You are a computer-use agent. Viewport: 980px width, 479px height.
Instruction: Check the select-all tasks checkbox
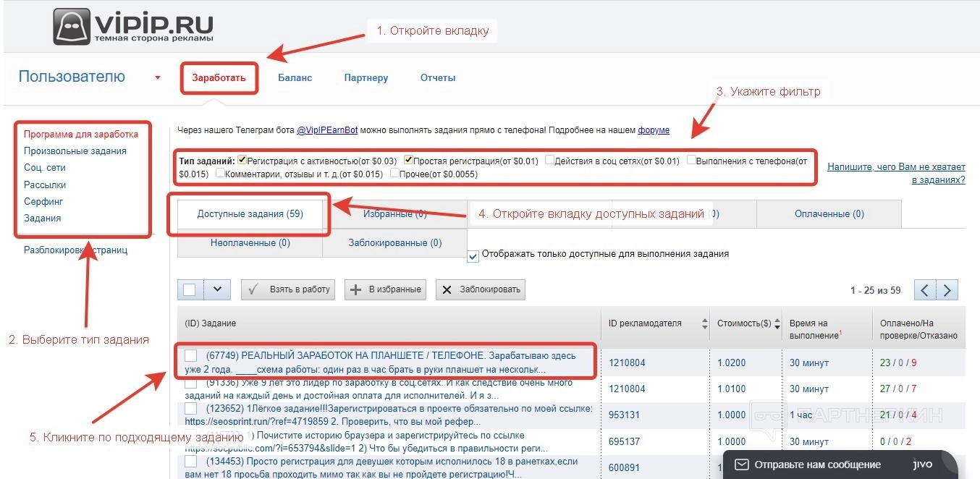pos(190,289)
